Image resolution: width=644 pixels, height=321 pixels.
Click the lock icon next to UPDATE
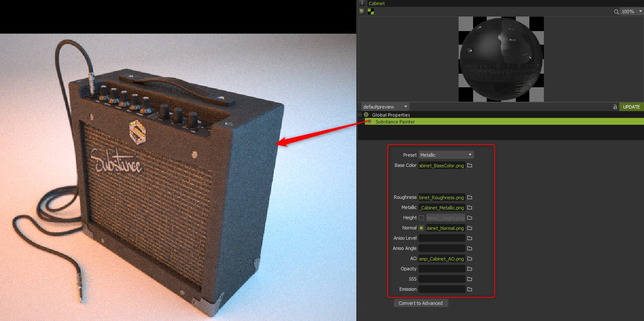pyautogui.click(x=615, y=107)
